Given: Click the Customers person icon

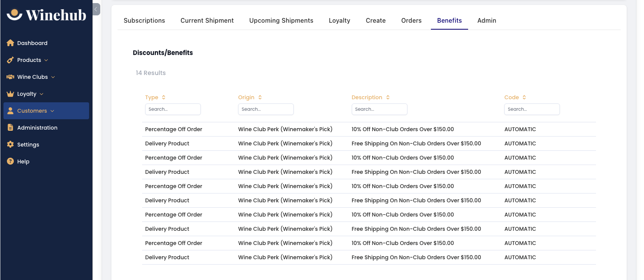Looking at the screenshot, I should (x=10, y=111).
